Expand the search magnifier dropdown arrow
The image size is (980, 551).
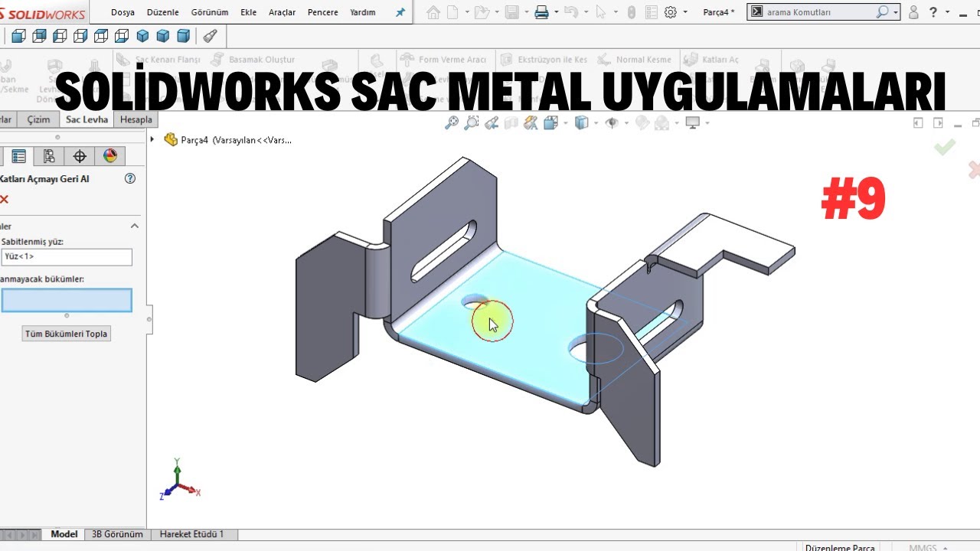pyautogui.click(x=896, y=13)
